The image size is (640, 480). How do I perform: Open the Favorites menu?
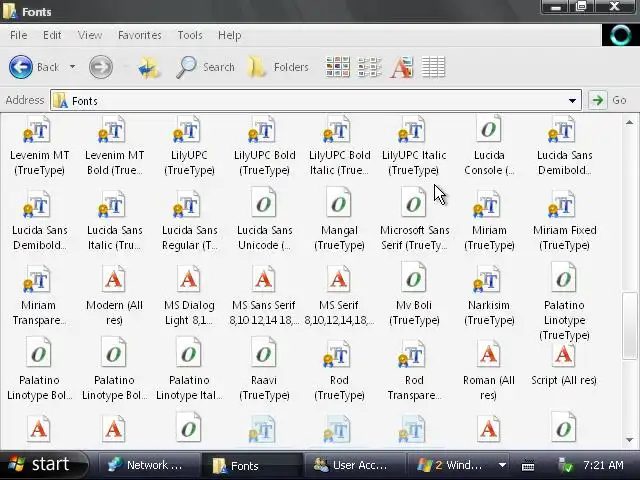click(140, 35)
